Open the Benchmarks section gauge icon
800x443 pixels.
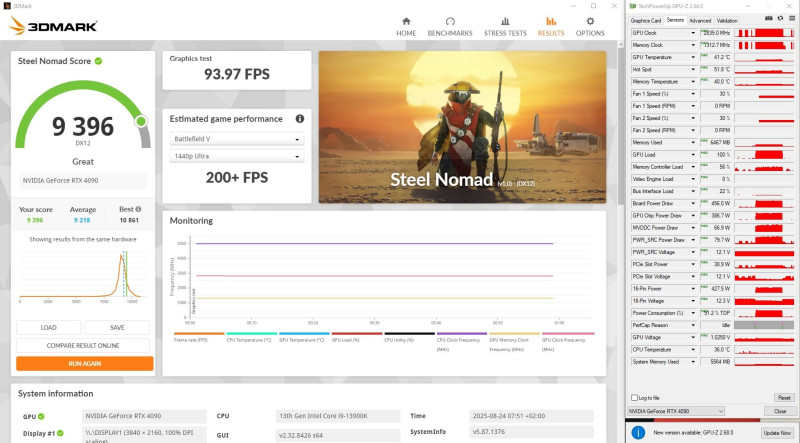[x=450, y=21]
